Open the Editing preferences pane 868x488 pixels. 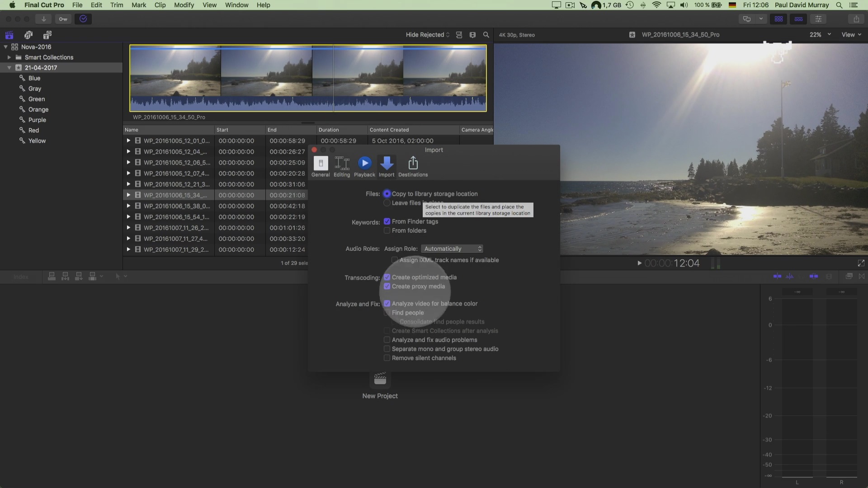click(342, 166)
